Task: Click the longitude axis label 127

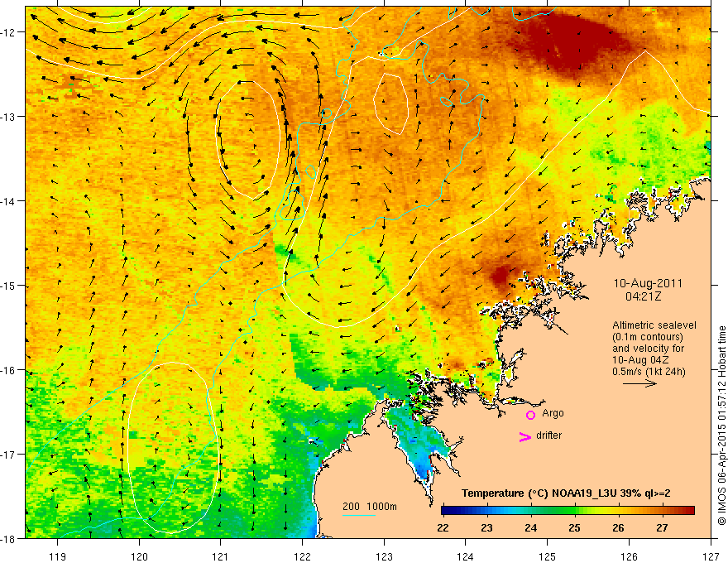Action: 711,556
